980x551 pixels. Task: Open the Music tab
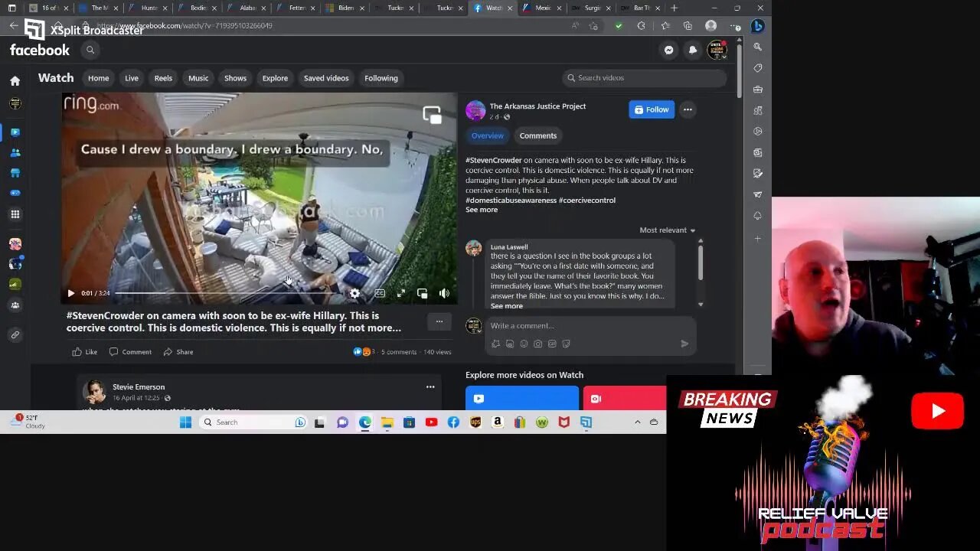tap(198, 78)
